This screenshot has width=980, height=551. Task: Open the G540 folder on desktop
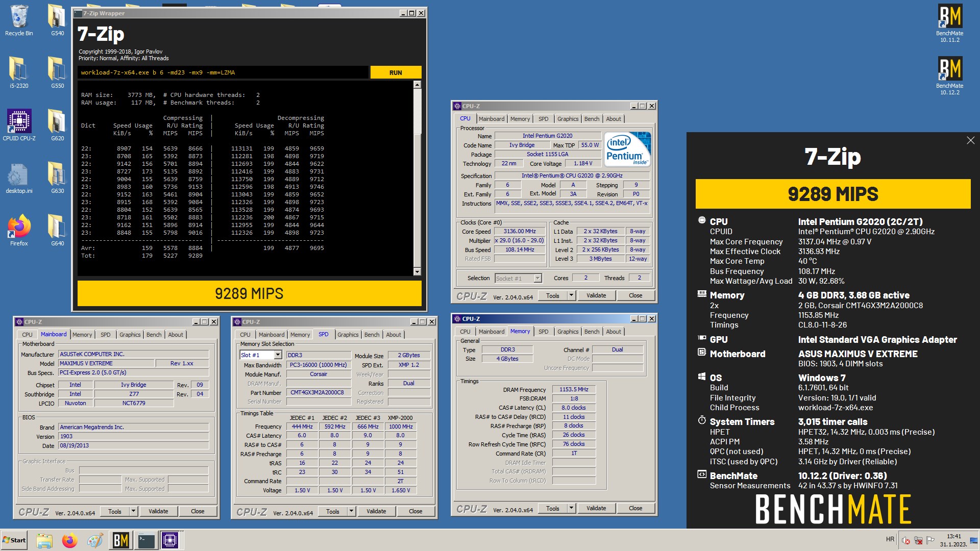[x=57, y=20]
